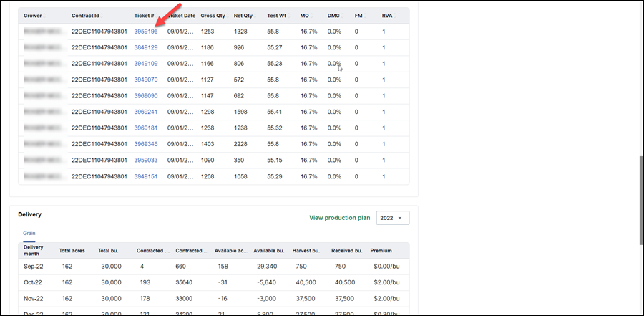Sort by DMG column icon
The image size is (644, 316).
coord(341,16)
